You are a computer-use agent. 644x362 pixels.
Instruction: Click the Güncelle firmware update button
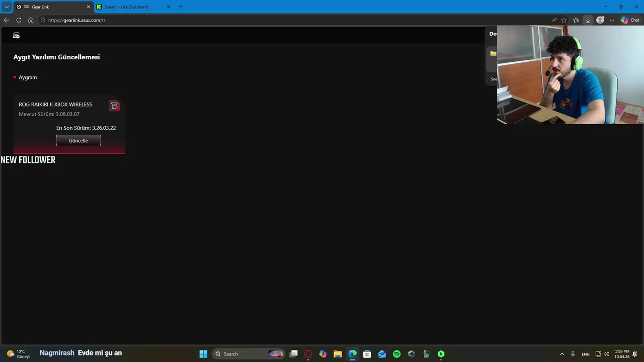pyautogui.click(x=78, y=140)
